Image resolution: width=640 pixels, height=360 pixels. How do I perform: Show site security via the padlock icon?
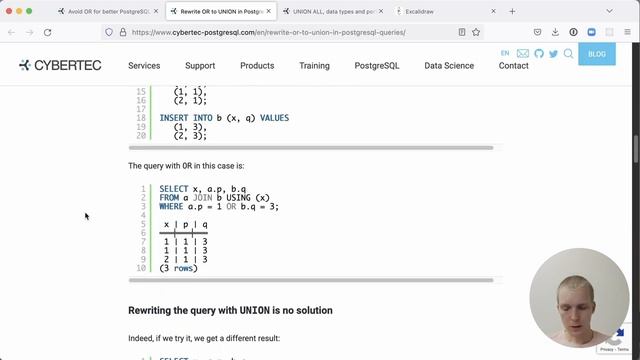[123, 32]
